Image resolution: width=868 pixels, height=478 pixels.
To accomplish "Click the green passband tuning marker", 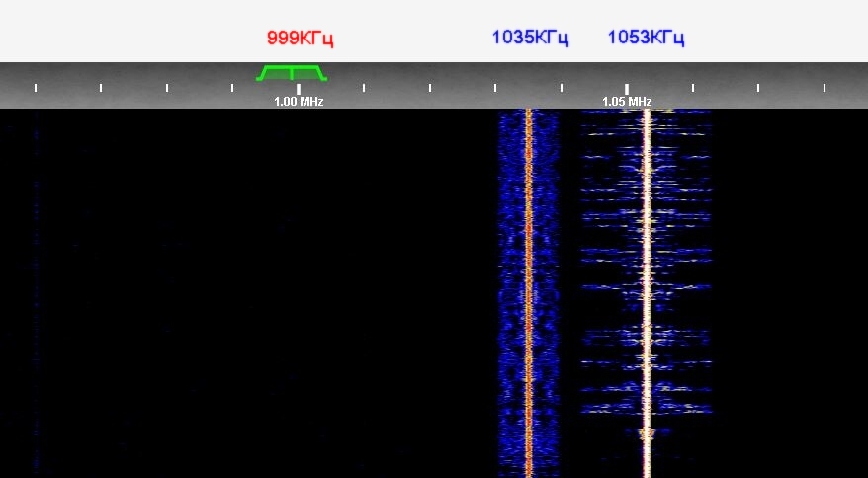I will [292, 73].
